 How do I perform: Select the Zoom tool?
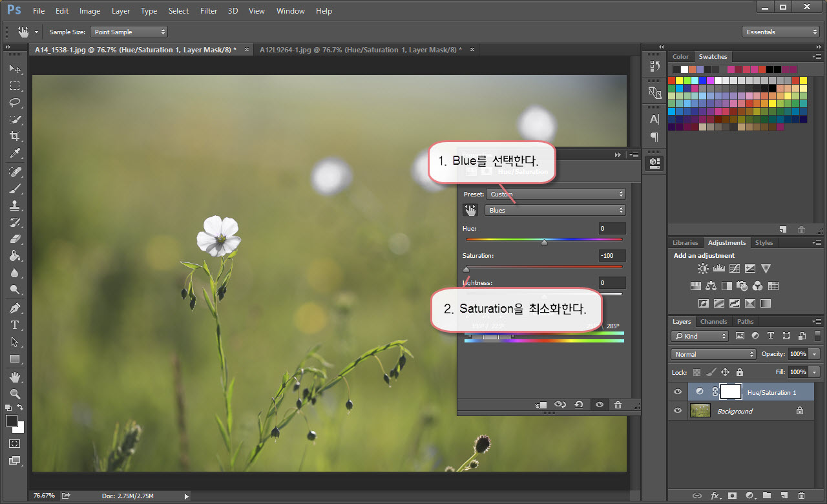[x=15, y=394]
